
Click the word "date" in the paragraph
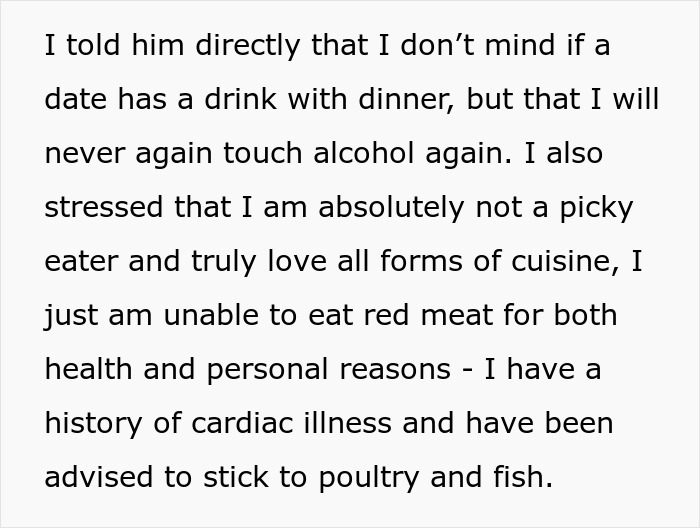pyautogui.click(x=75, y=101)
